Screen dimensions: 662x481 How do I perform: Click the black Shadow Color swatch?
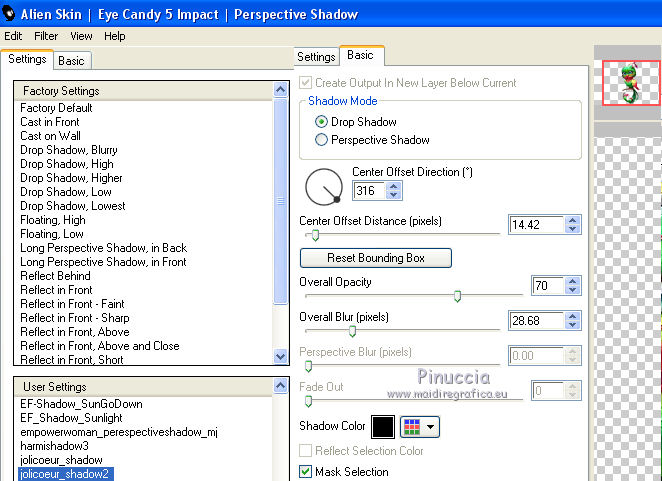coord(383,427)
